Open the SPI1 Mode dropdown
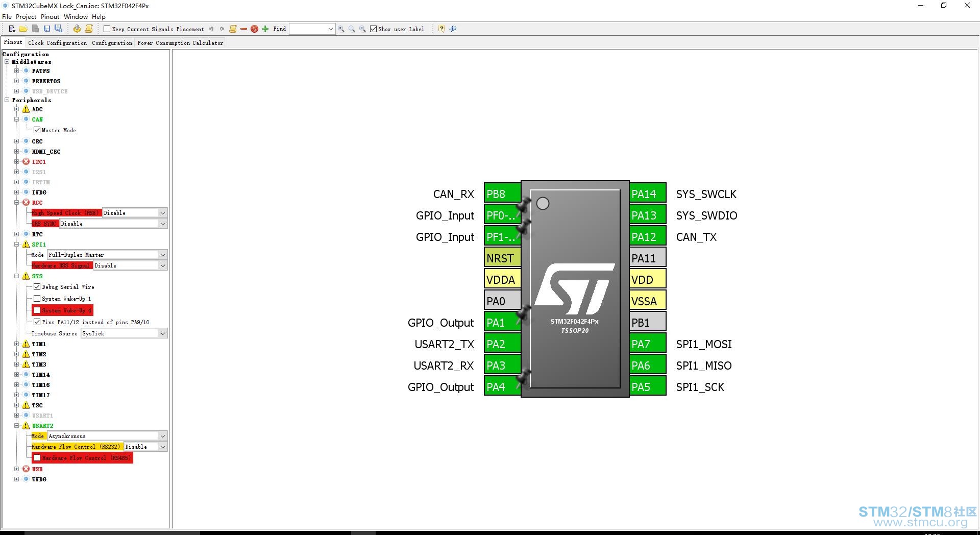This screenshot has height=535, width=980. [x=107, y=255]
